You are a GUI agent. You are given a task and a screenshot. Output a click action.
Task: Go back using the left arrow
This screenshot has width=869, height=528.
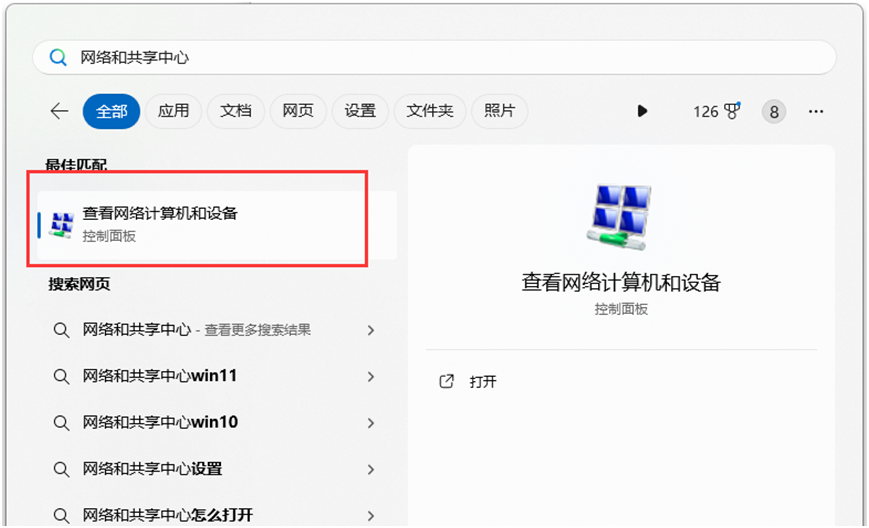click(x=59, y=111)
